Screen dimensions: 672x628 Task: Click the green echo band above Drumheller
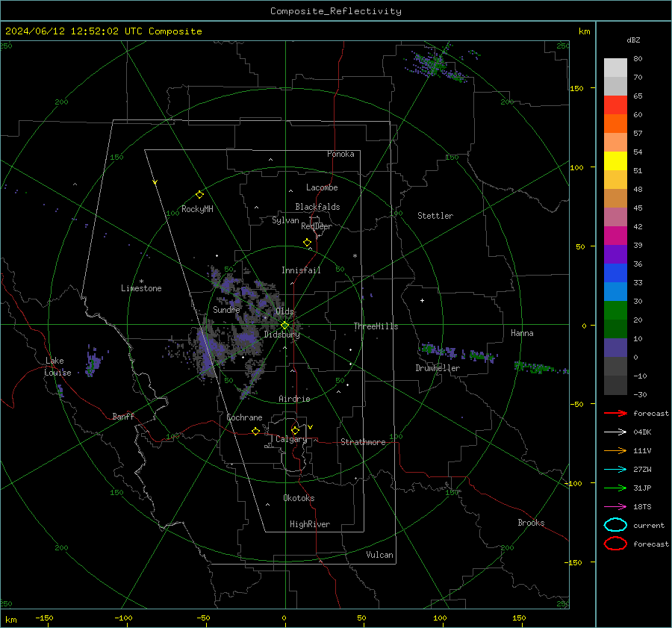tap(458, 352)
